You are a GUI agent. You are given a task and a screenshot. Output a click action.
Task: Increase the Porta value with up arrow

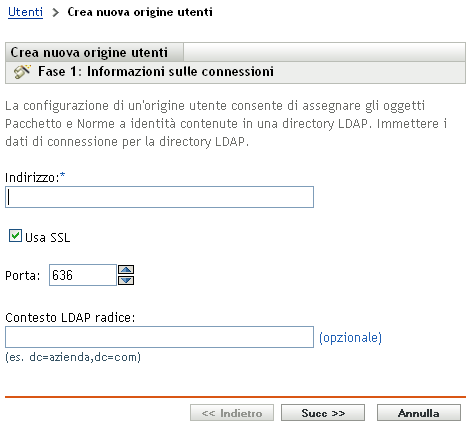126,270
